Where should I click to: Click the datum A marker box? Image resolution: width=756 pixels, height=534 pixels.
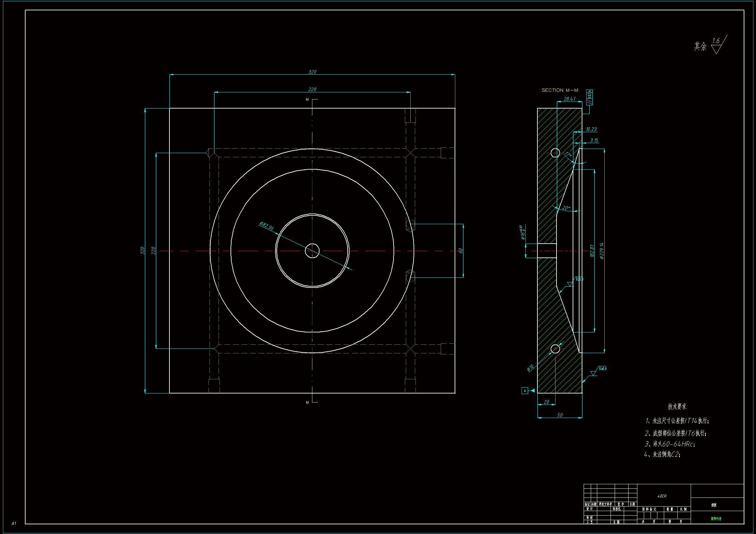[525, 391]
